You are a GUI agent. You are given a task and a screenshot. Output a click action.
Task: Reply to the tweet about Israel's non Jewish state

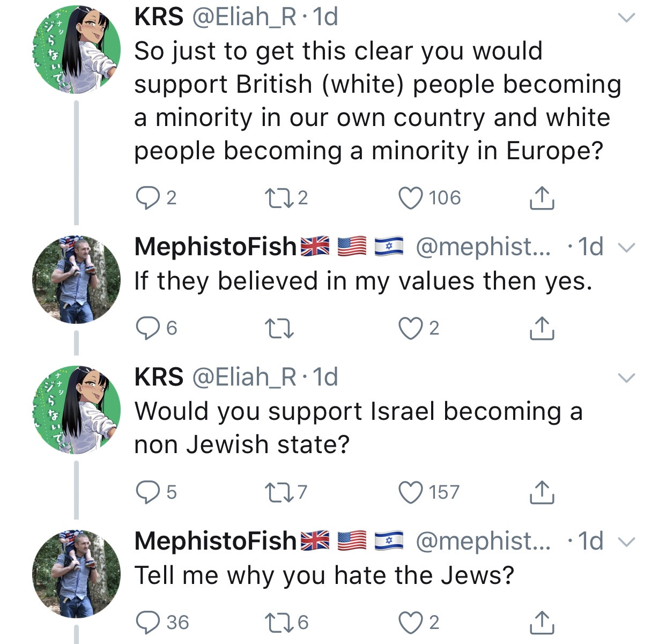(146, 492)
